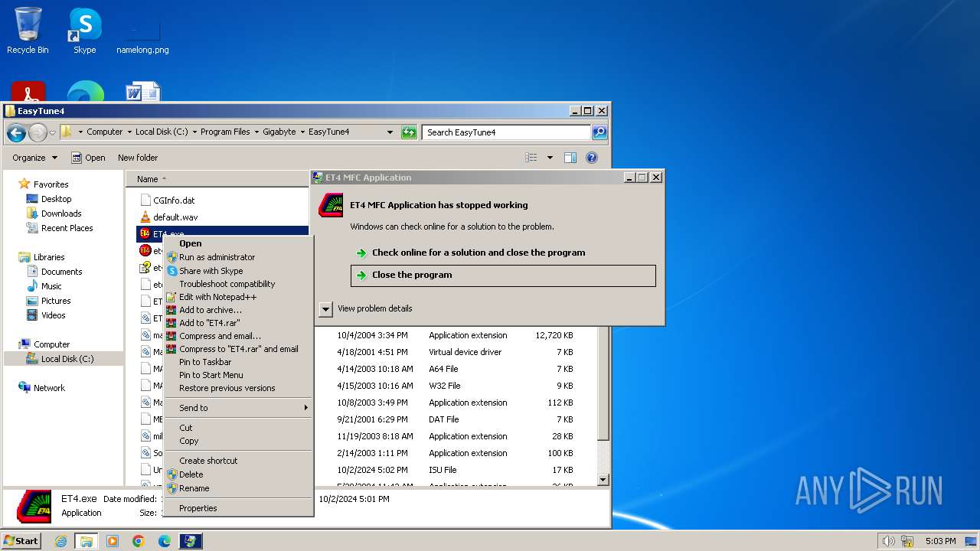Screen dimensions: 980x551
Task: Open the recent pages dropdown arrow
Action: (x=52, y=132)
